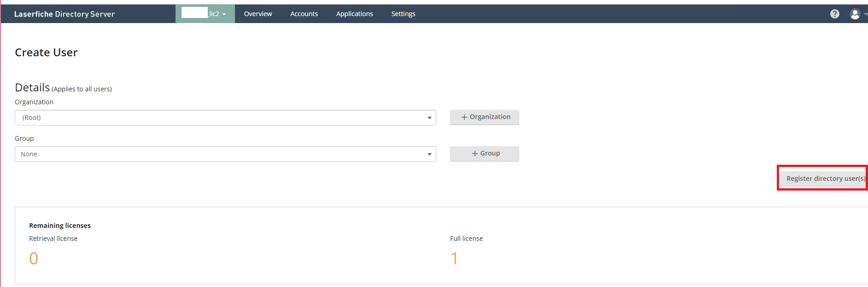Open the Organization (Root) combo box

(x=225, y=118)
